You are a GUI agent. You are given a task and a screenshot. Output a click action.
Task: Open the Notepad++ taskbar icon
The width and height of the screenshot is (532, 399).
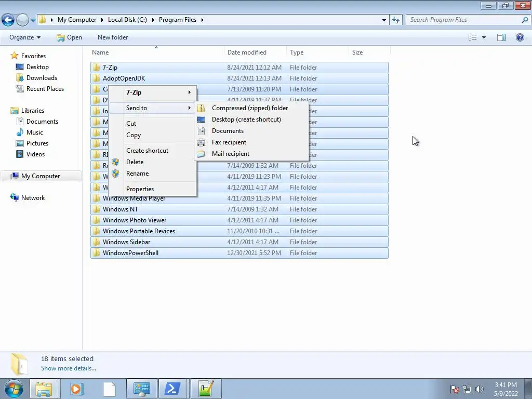206,389
